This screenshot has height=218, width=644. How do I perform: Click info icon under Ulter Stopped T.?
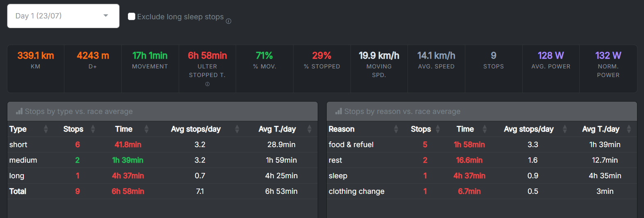pos(207,84)
